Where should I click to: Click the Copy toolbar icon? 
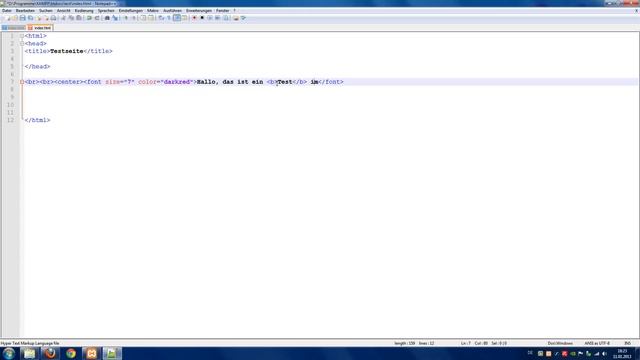pos(71,18)
